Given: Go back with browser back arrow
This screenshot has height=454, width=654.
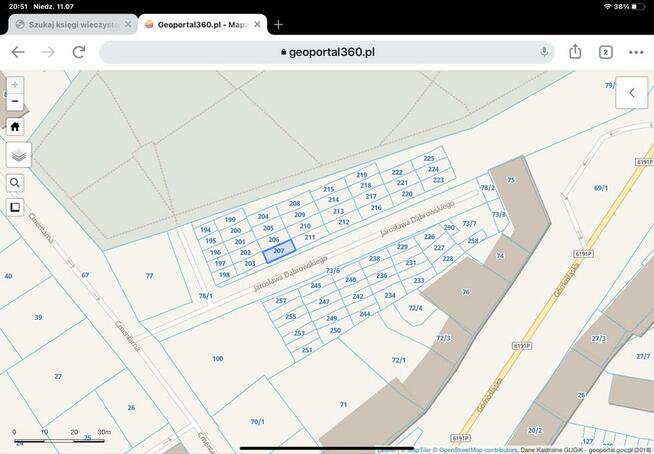Looking at the screenshot, I should coord(18,52).
